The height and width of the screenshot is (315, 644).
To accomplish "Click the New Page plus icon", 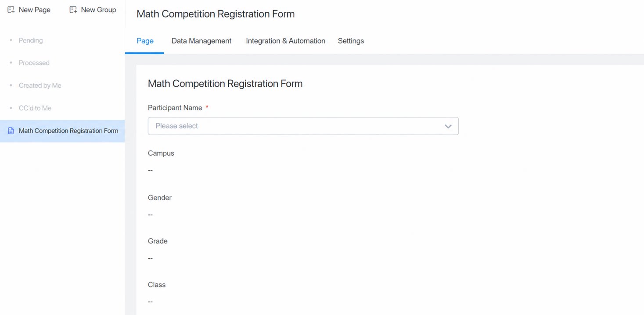I will [x=11, y=10].
